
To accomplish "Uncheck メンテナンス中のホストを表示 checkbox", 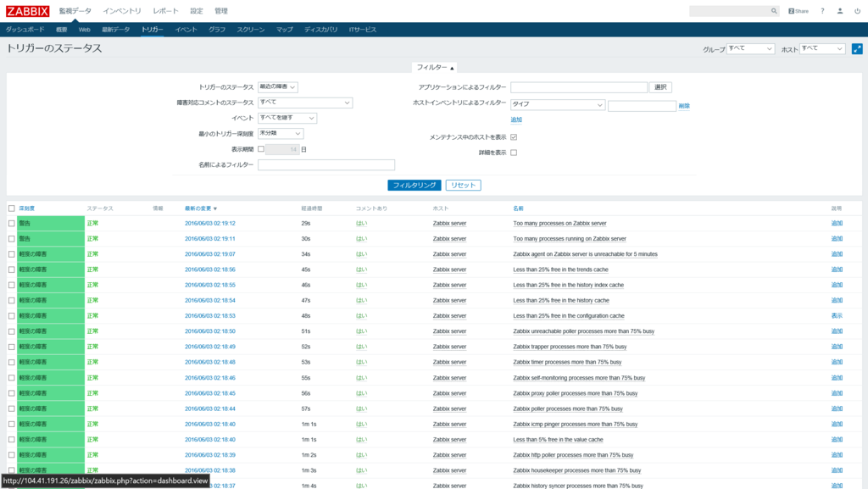I will [x=514, y=136].
